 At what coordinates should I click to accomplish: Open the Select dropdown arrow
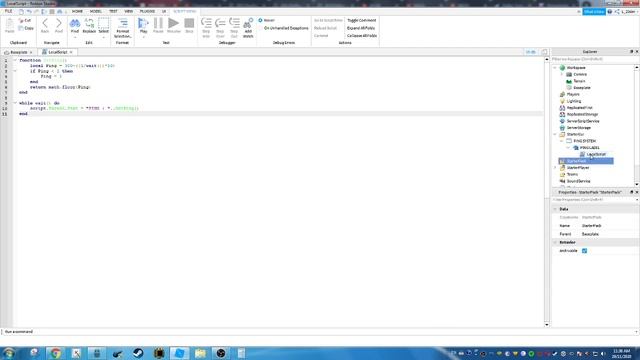click(x=104, y=37)
